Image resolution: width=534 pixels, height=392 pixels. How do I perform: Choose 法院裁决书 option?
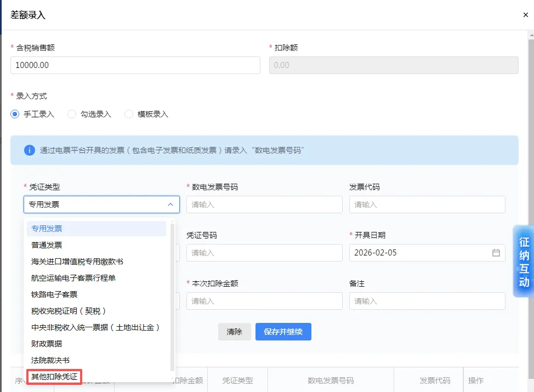coord(96,360)
